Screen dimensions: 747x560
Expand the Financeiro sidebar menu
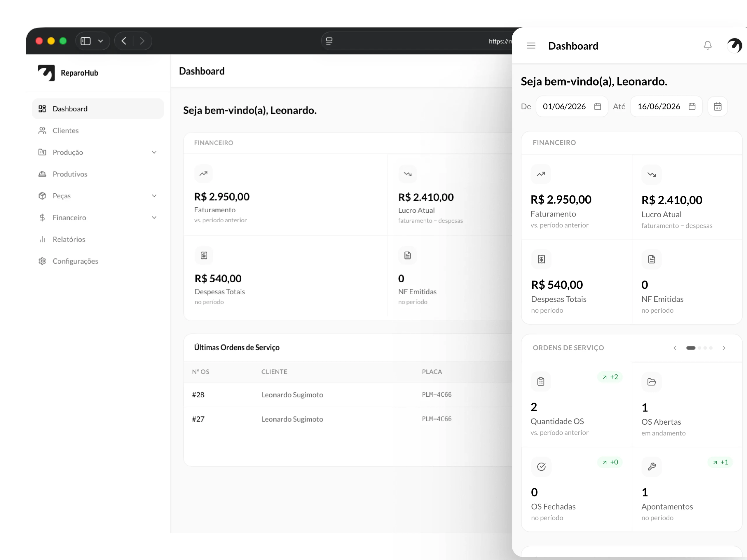tap(97, 217)
